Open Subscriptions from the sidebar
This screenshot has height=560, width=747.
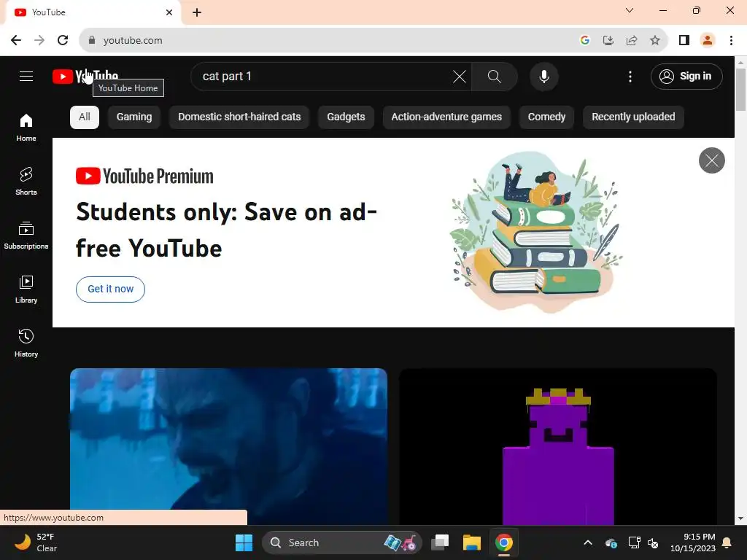click(26, 236)
